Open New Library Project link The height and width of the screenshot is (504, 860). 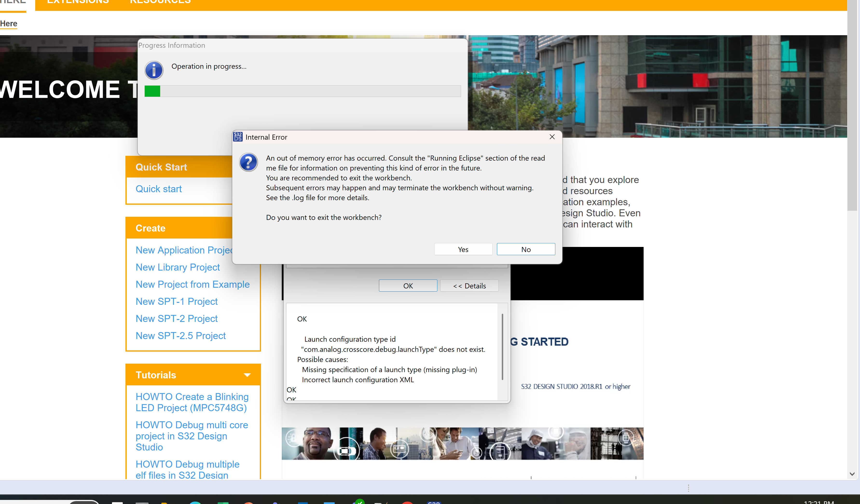(x=178, y=267)
